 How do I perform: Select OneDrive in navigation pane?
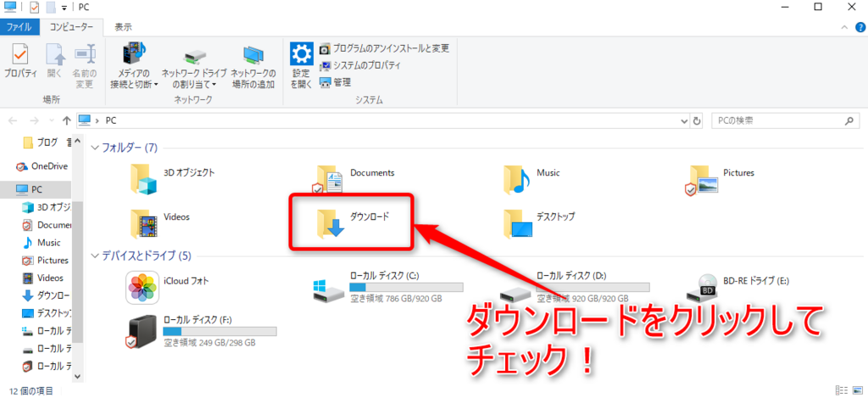[x=42, y=165]
